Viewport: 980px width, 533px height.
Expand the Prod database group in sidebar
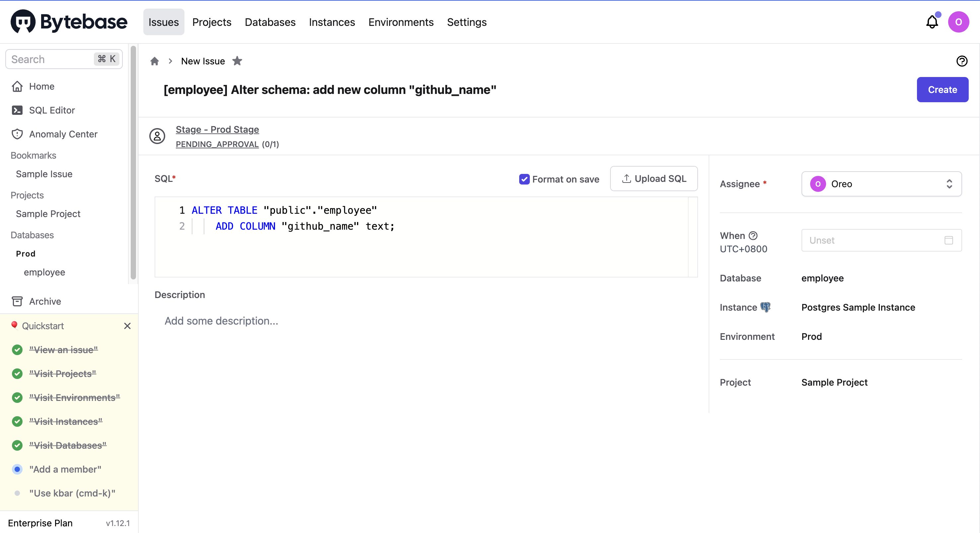26,254
